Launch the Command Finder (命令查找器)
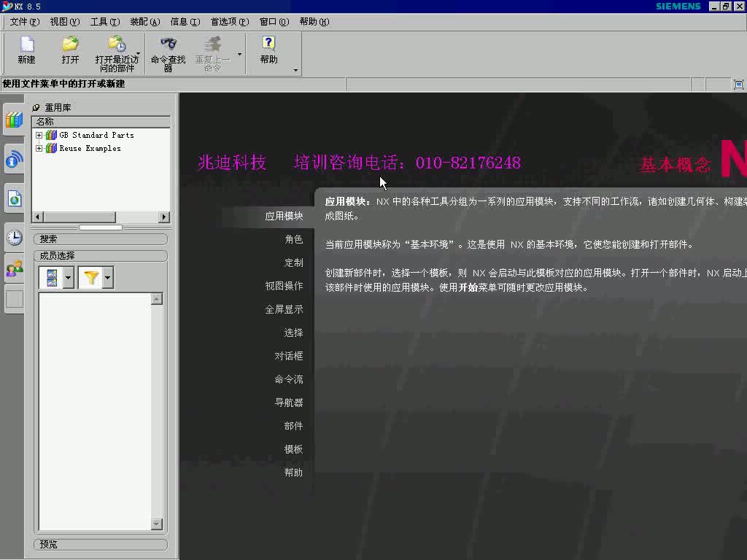Image resolution: width=747 pixels, height=560 pixels. click(169, 44)
